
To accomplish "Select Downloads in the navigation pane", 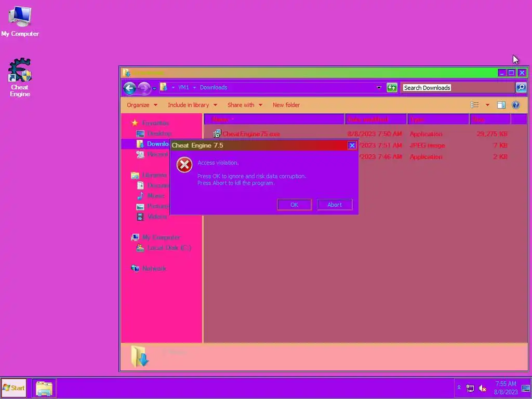I will coord(158,144).
